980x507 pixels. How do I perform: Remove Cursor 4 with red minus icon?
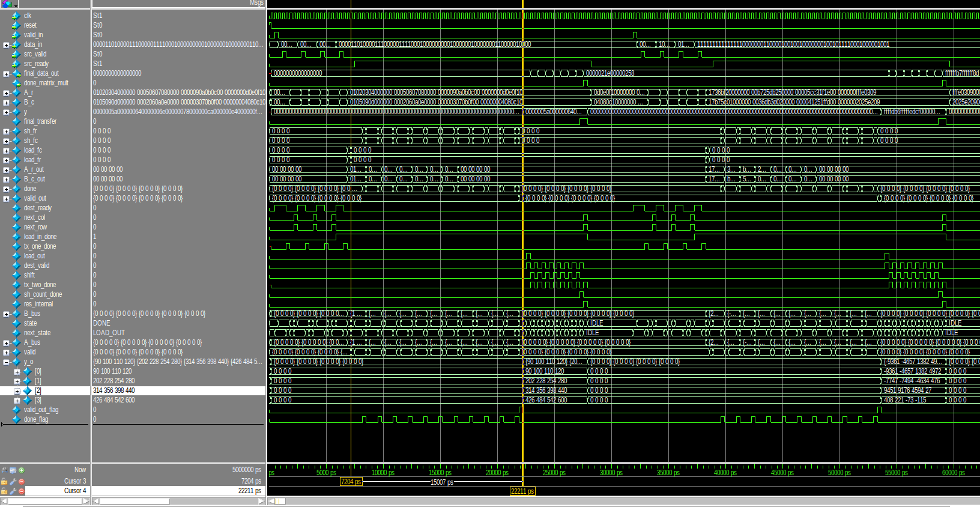point(22,491)
